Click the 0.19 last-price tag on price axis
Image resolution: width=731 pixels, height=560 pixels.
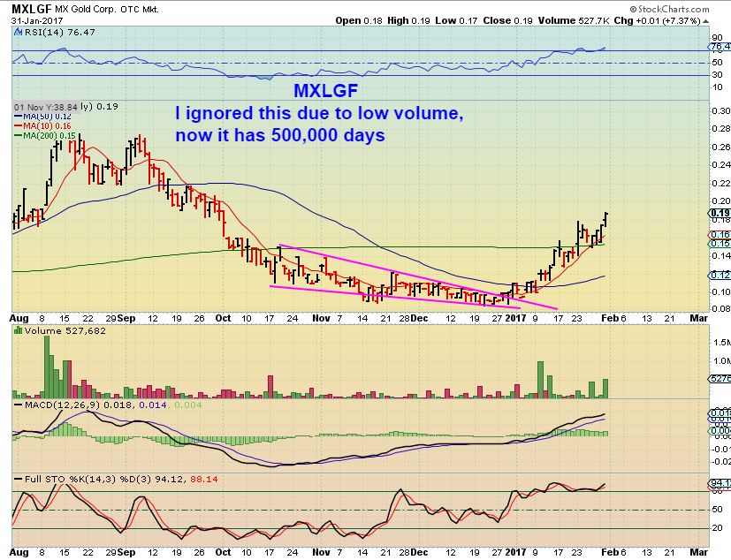click(720, 213)
